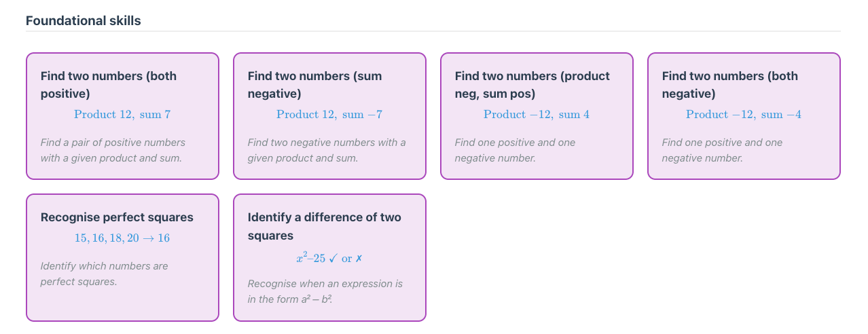Click the 'Product 12, sum 7' example

click(122, 114)
